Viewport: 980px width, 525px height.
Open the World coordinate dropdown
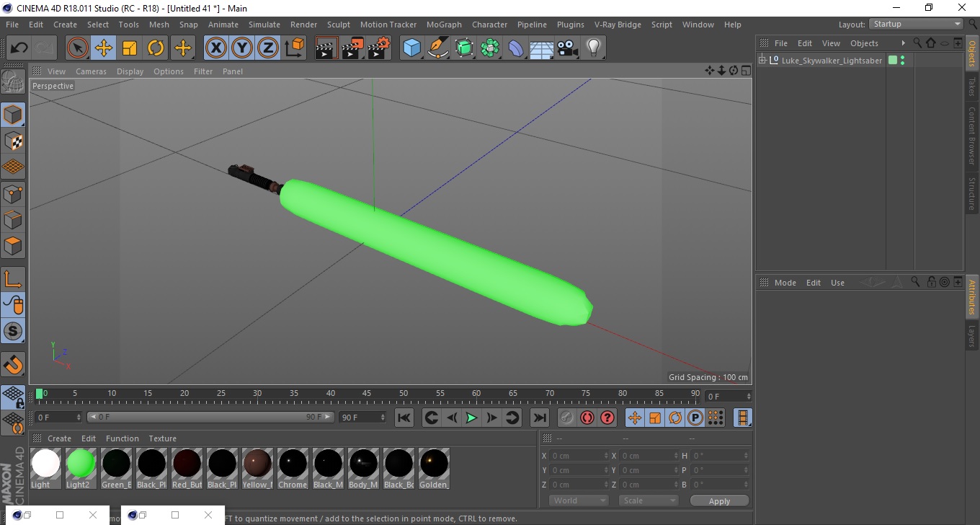[579, 500]
